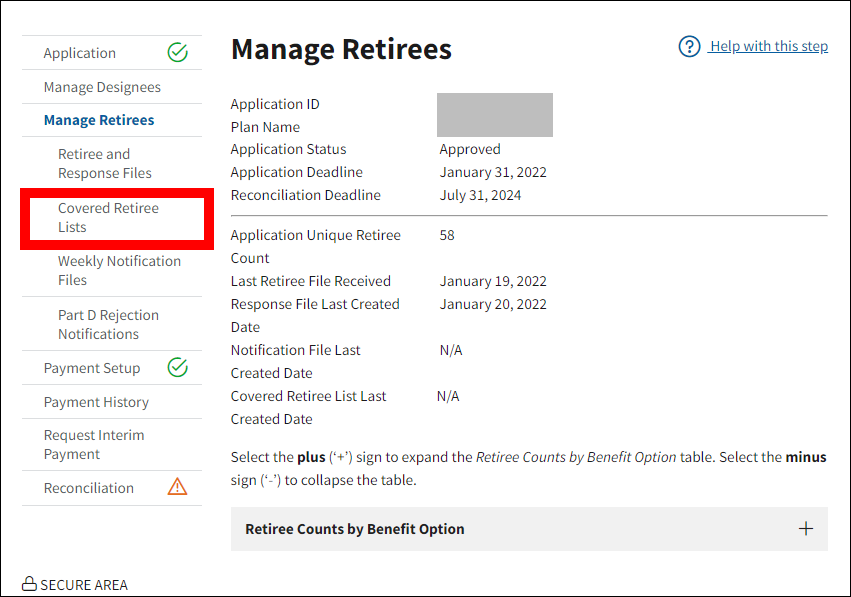This screenshot has width=851, height=597.
Task: Click the Retiree Counts by Benefit Option header
Action: pos(354,529)
